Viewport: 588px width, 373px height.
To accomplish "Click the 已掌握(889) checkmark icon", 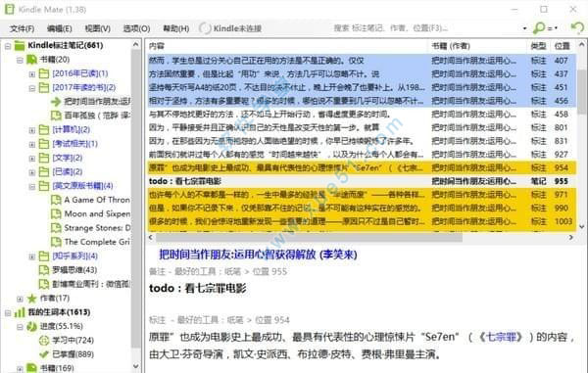I will click(x=44, y=354).
